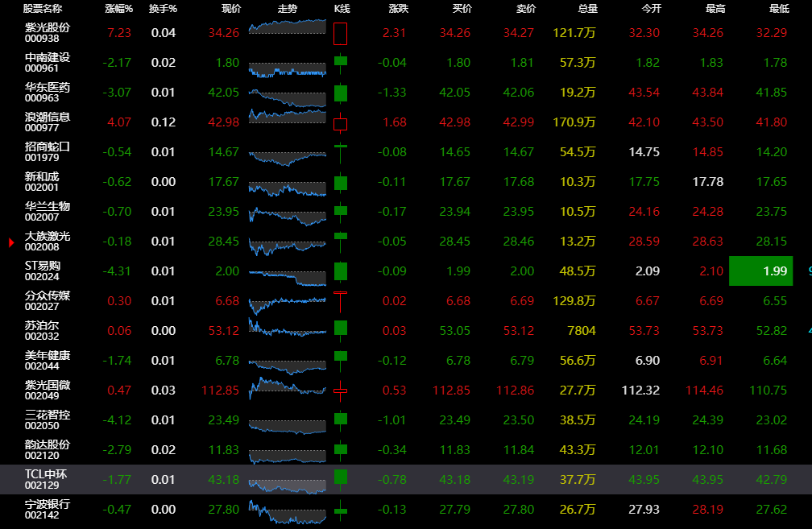
Task: Sort by 涨幅% column header
Action: tap(118, 9)
